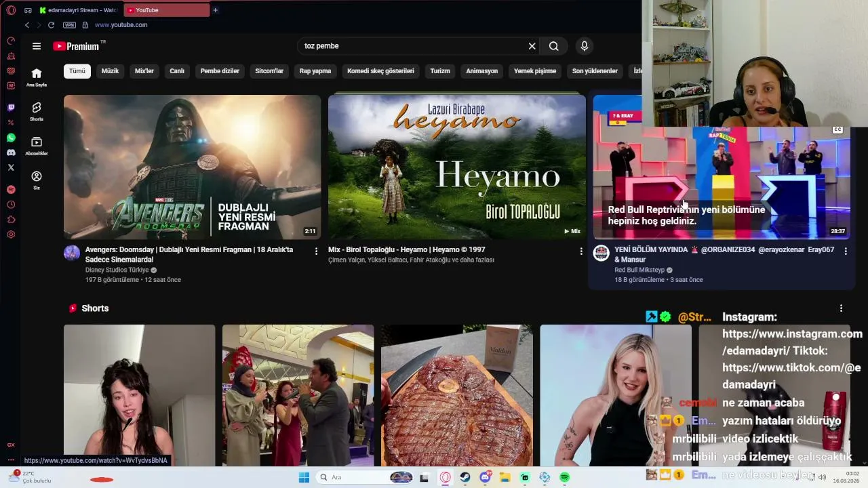Open Ana Sayfa in YouTube sidebar
This screenshot has width=868, height=488.
[x=37, y=77]
